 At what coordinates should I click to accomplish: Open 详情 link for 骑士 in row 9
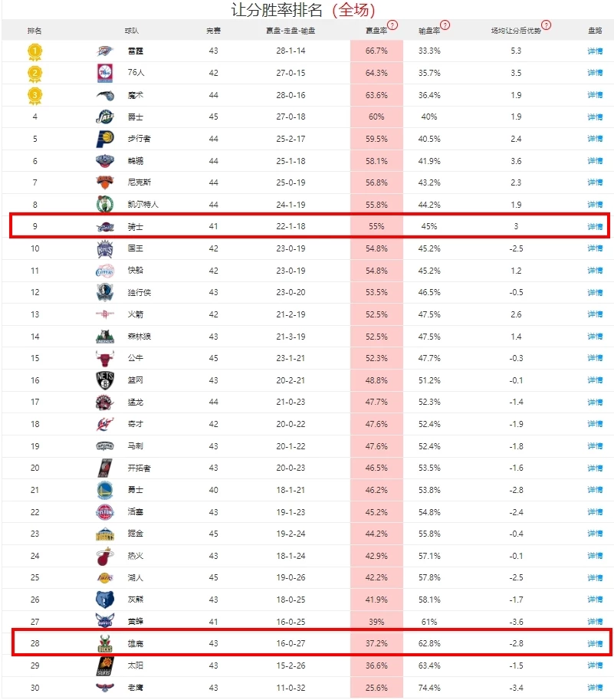point(595,227)
